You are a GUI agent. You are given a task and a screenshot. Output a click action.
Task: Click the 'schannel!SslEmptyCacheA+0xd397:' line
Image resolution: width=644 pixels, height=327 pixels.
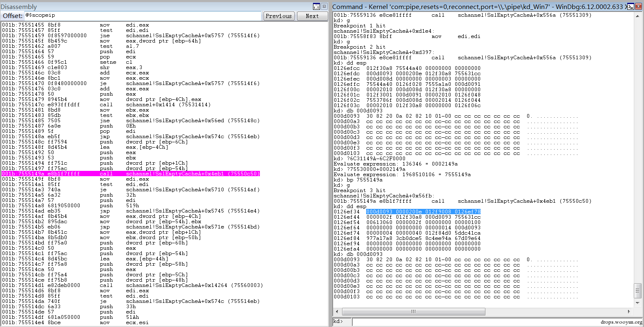click(384, 52)
